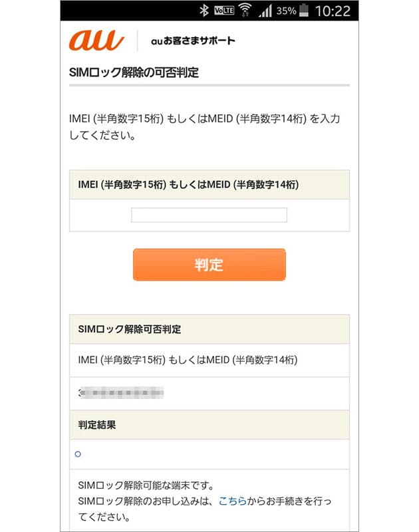Open the こちら link for SIM unlock application

click(x=231, y=500)
